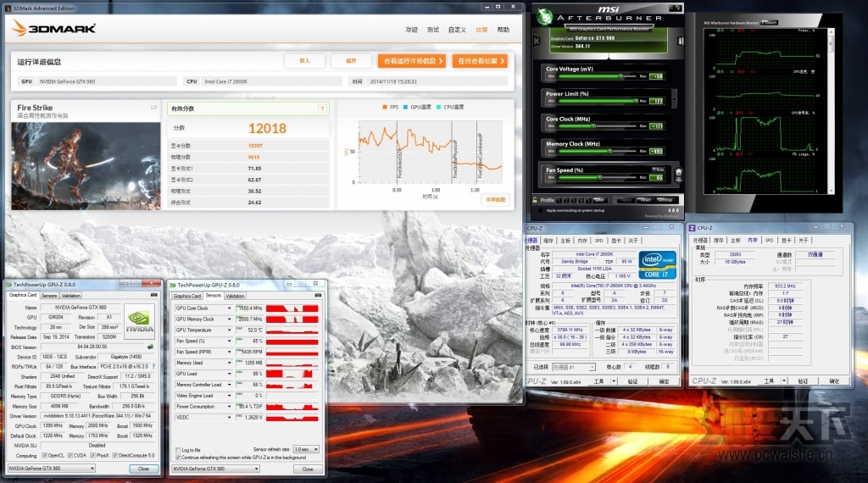Click the NVIDIA logo in GPU-Z

pos(139,321)
